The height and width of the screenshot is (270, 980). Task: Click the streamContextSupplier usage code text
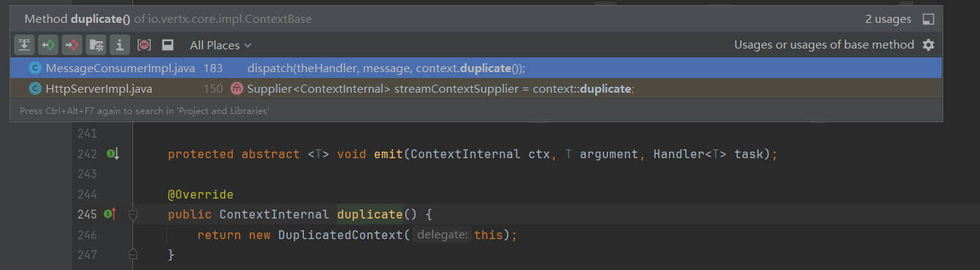point(441,88)
